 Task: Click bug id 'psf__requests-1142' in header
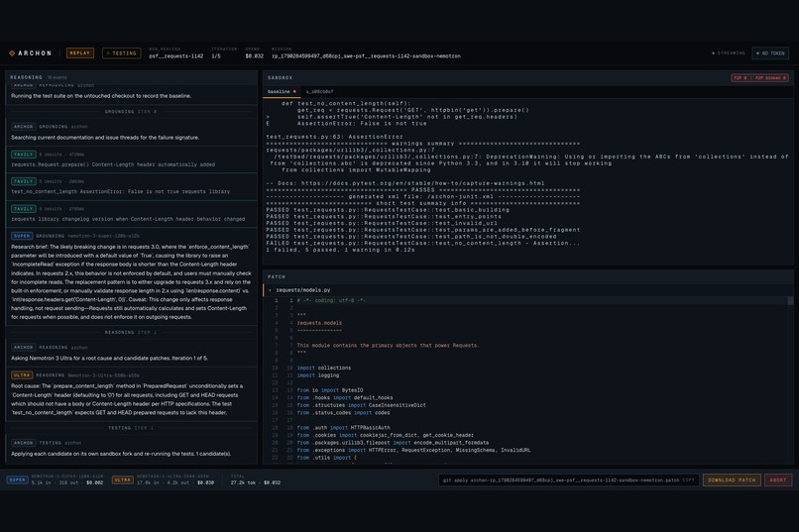(176, 56)
